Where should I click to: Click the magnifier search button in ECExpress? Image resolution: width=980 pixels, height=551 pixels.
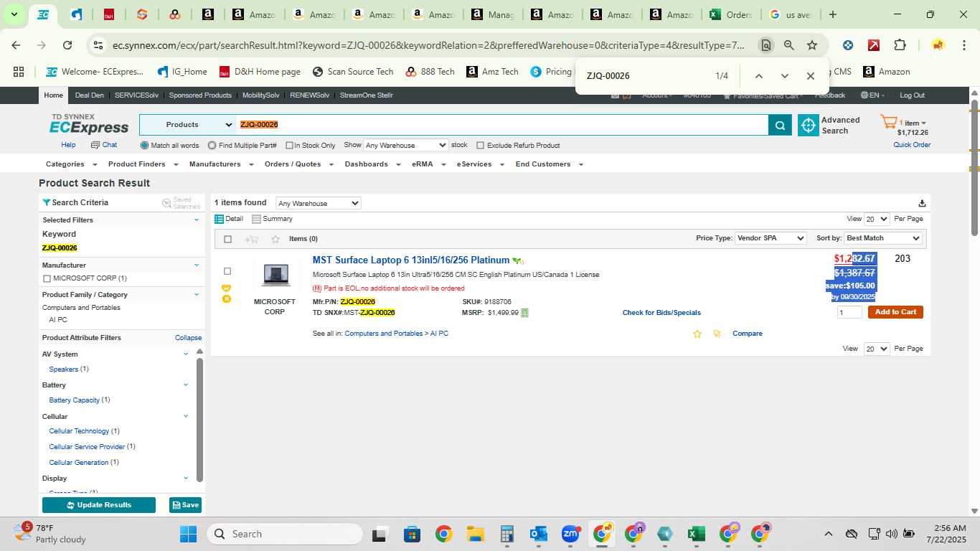click(x=780, y=125)
